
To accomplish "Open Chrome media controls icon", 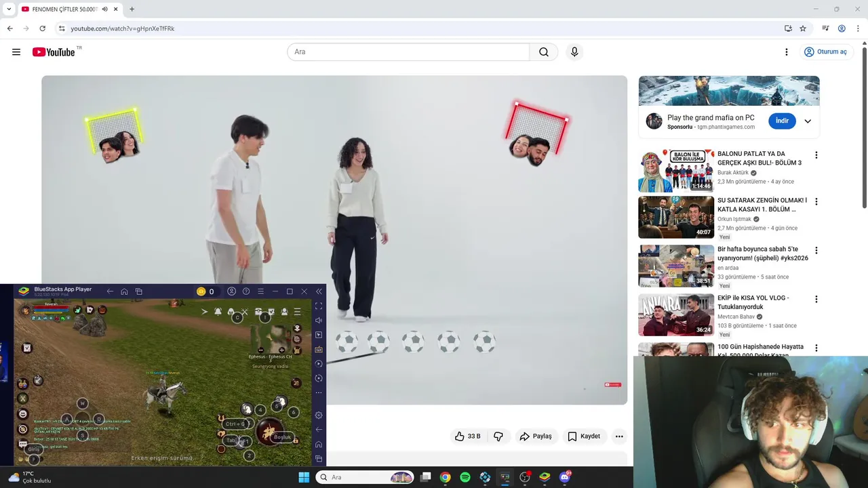I will 825,28.
